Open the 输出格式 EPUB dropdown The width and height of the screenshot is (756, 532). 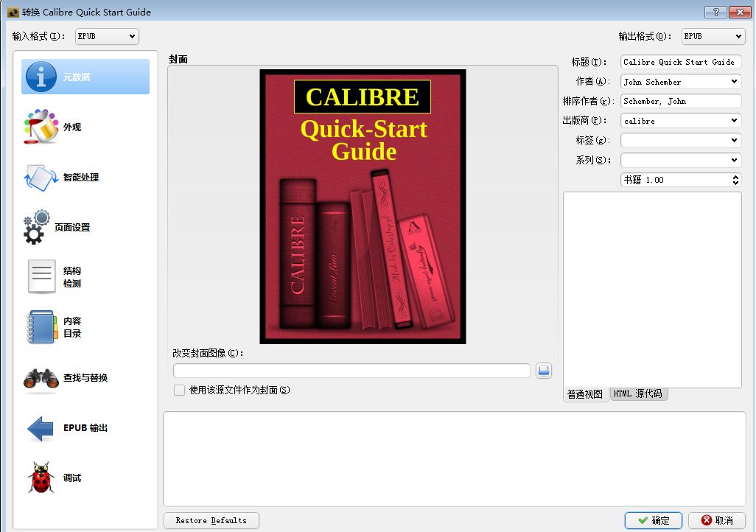713,36
